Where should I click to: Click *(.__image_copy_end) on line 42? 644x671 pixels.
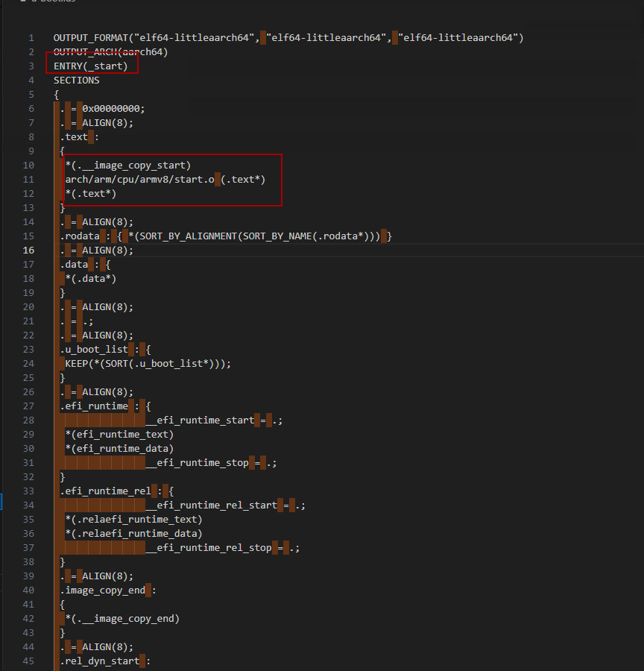(x=122, y=618)
